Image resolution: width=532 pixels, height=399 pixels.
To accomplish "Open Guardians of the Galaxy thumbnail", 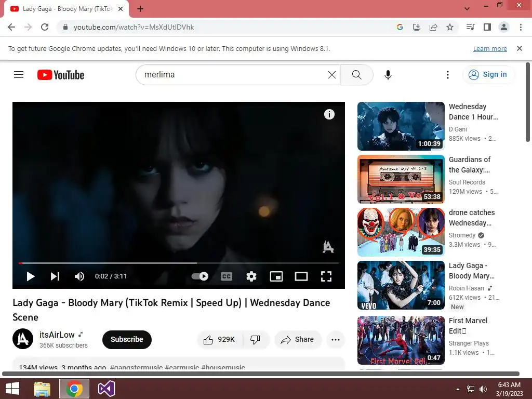I will (401, 179).
